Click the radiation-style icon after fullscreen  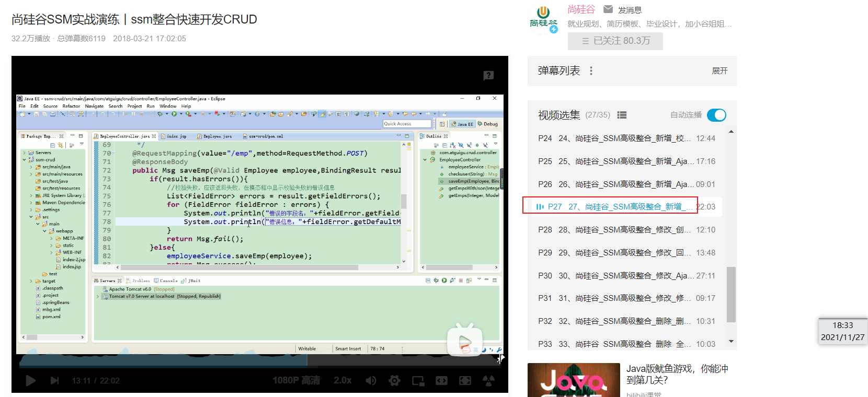[x=488, y=380]
